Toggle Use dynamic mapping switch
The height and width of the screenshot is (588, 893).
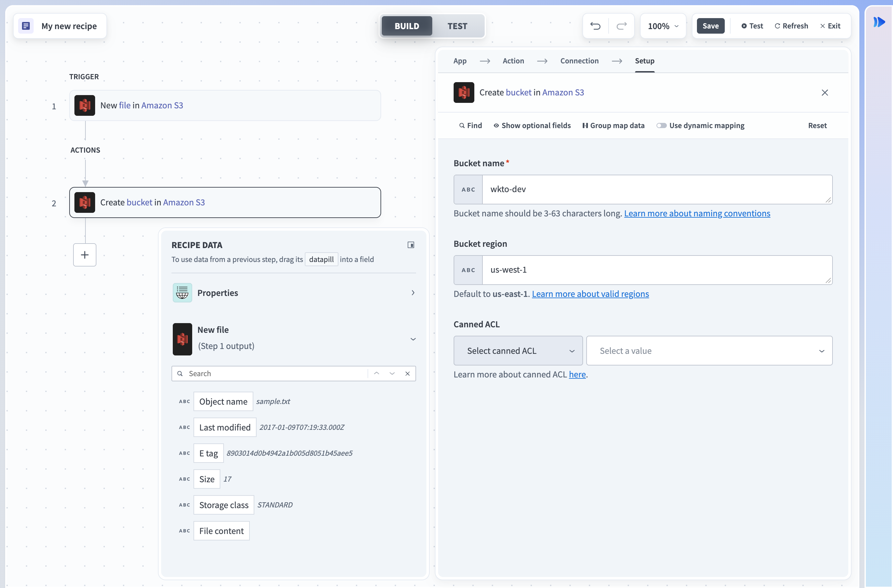click(x=661, y=125)
